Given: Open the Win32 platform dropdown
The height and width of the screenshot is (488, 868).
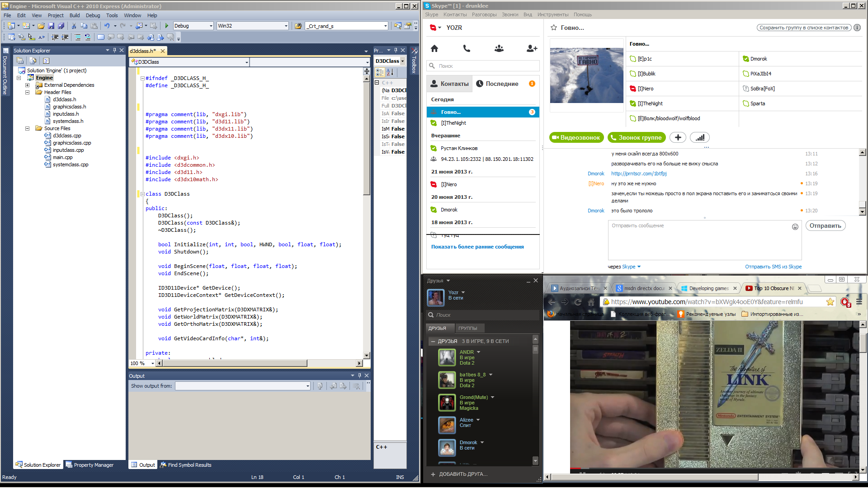Looking at the screenshot, I should point(252,26).
